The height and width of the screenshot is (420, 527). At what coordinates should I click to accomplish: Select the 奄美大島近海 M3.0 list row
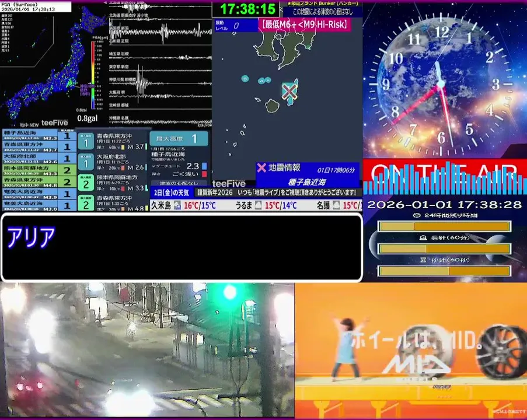[x=39, y=205]
